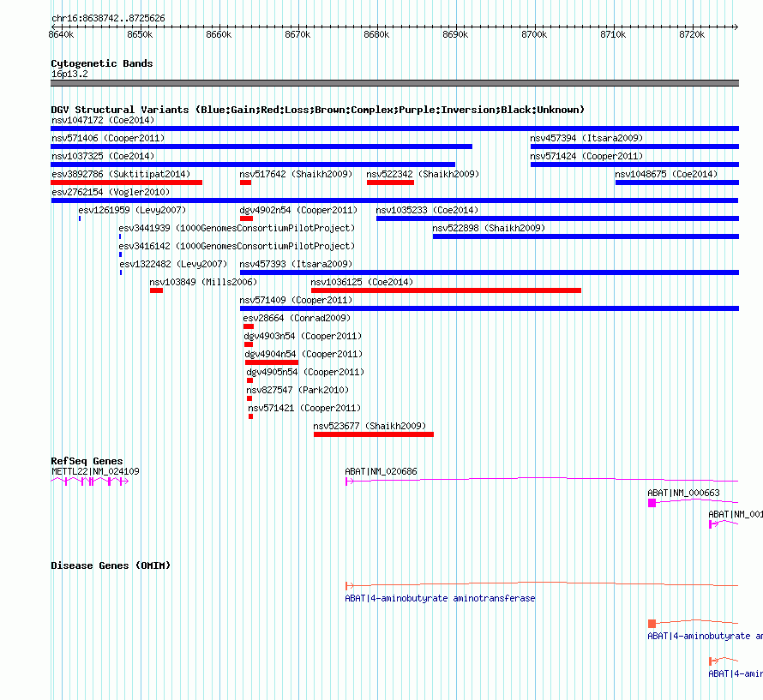
Task: Click the 8680k ruler tick label
Action: (x=376, y=34)
